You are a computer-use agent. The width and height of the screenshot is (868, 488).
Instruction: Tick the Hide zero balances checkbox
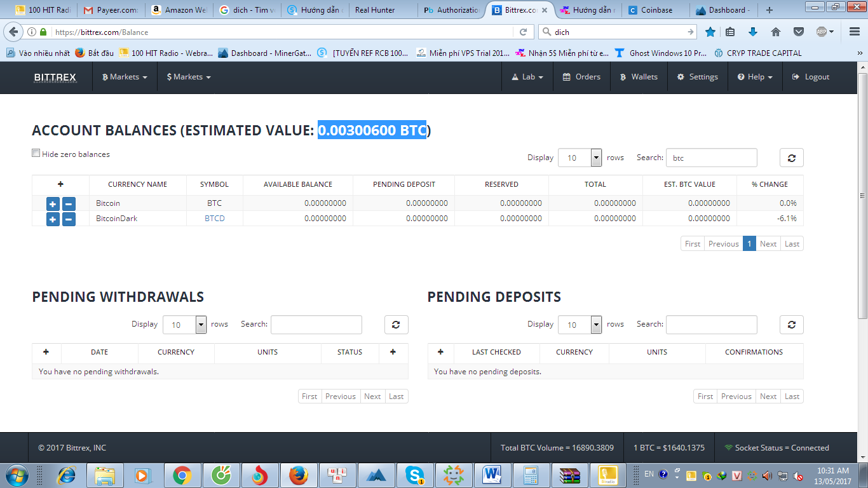click(36, 153)
